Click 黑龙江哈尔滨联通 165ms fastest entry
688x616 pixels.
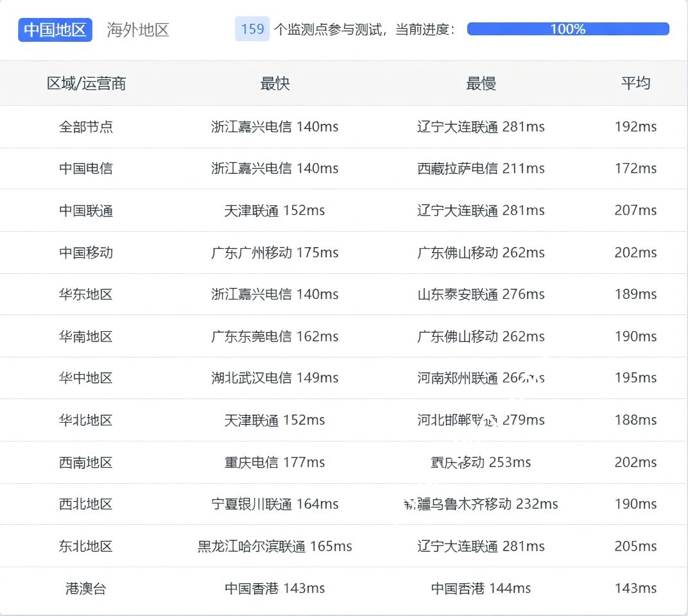coord(275,547)
